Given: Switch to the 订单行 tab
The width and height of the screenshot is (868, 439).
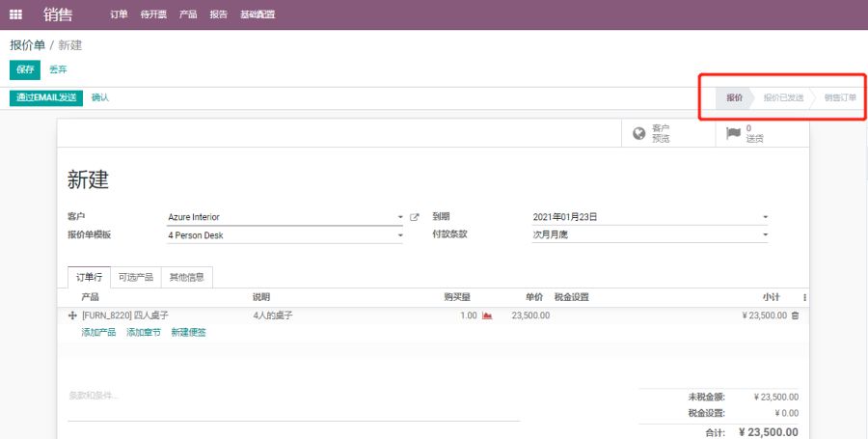Looking at the screenshot, I should point(89,277).
